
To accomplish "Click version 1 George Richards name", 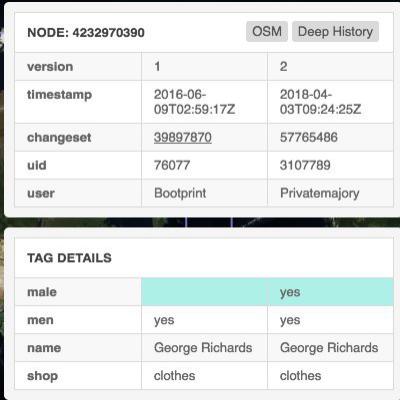I will 203,348.
